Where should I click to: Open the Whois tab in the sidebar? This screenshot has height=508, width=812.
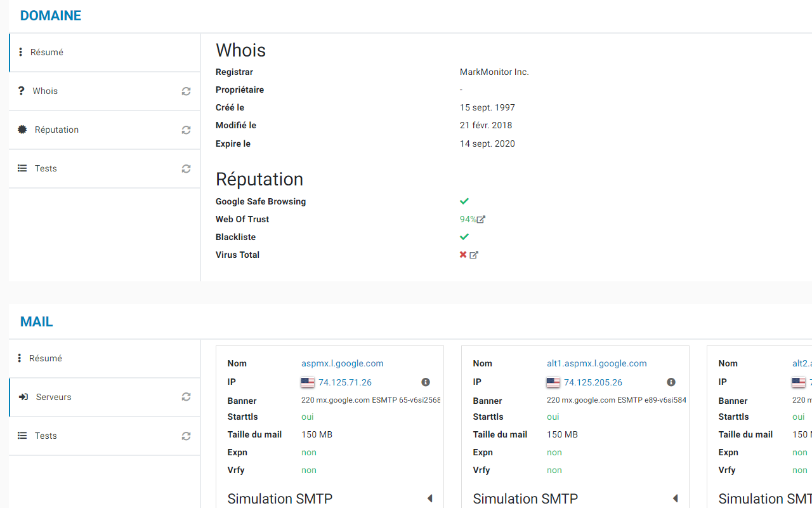click(x=45, y=91)
